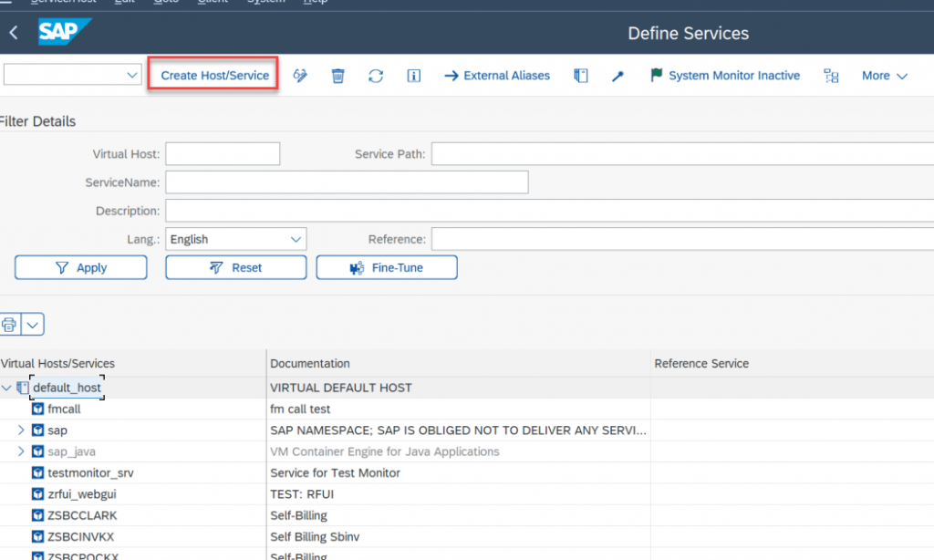Click Create Host/Service button

[x=213, y=74]
